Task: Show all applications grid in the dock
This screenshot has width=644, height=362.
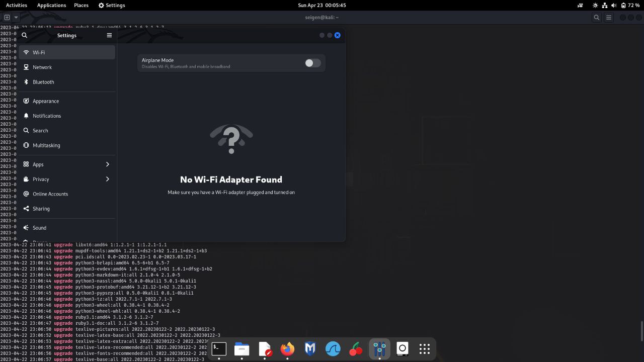Action: click(x=425, y=348)
